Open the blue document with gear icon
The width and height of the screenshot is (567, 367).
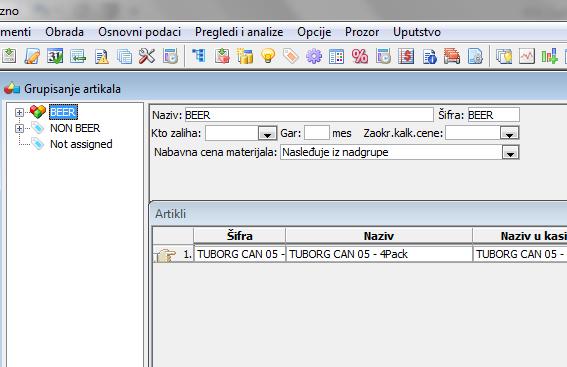(x=475, y=56)
